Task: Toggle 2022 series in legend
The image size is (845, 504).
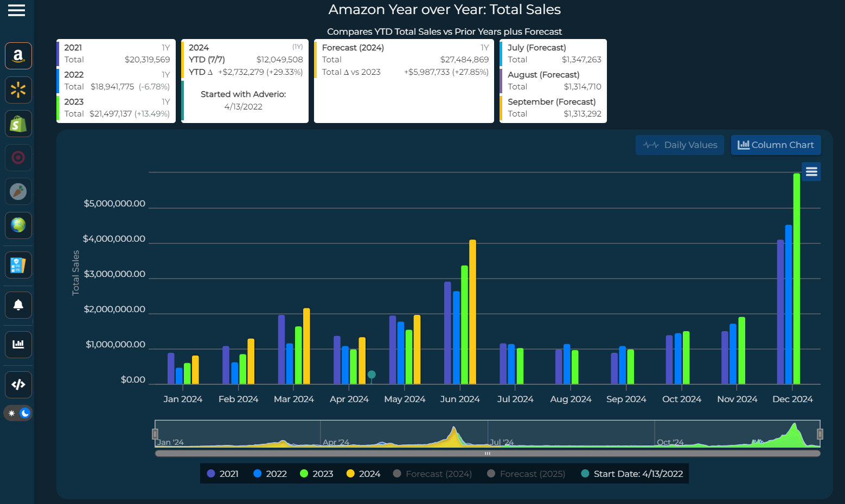Action: pos(270,474)
